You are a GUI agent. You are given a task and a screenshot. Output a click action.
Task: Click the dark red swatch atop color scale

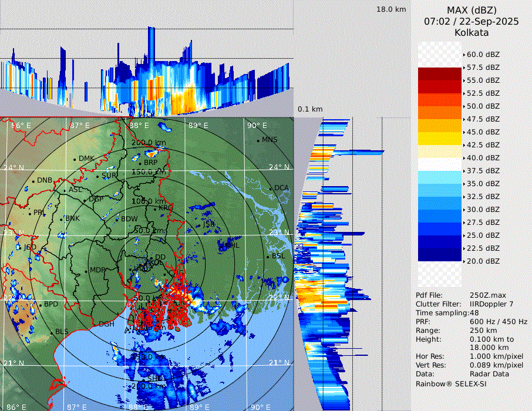click(x=440, y=74)
